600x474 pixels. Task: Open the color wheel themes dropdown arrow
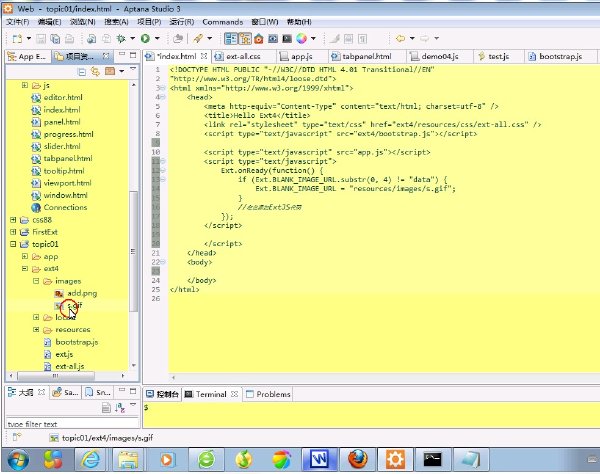click(313, 39)
